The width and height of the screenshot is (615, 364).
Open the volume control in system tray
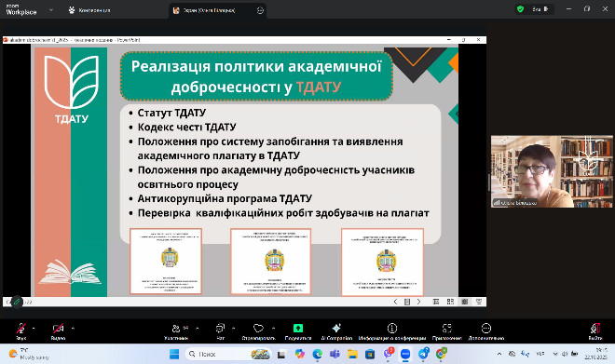coord(565,354)
